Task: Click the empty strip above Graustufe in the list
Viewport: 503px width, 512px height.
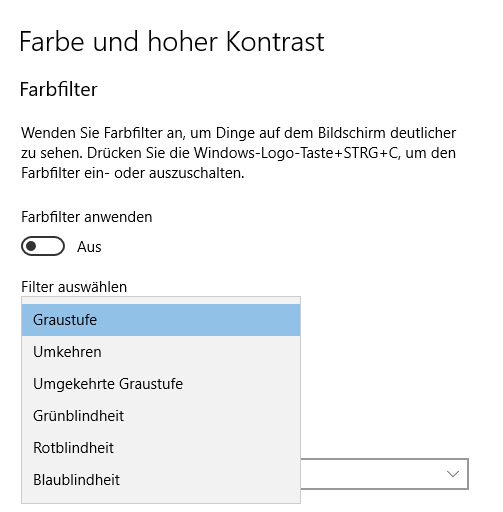Action: point(161,300)
